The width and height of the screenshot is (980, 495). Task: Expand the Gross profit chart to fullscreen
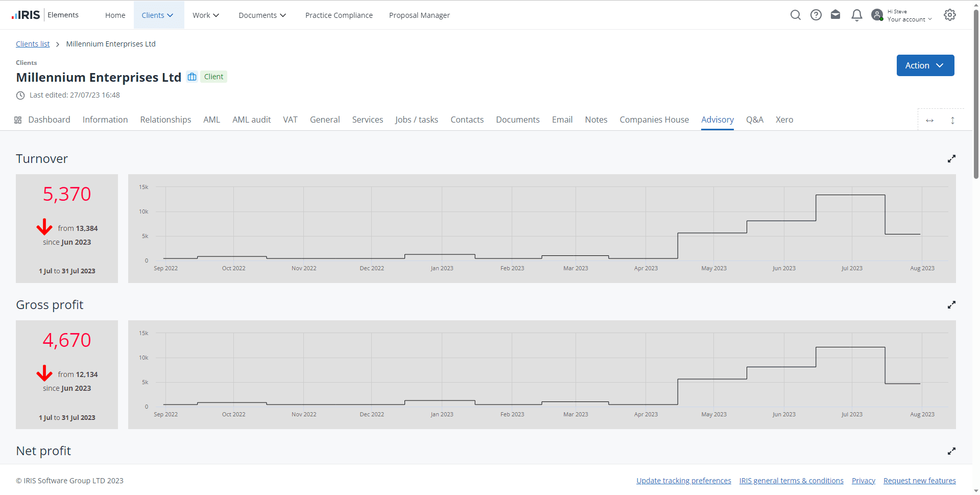pyautogui.click(x=951, y=305)
